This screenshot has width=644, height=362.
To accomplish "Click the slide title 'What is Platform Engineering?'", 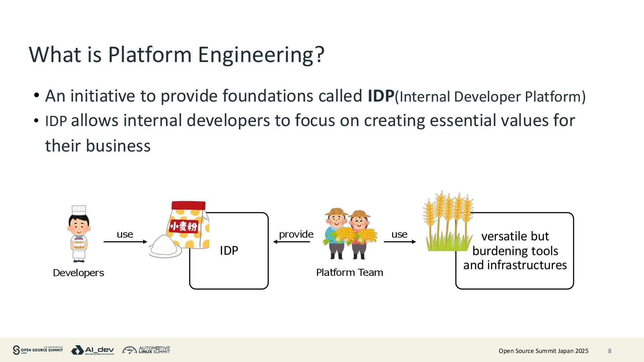I will click(x=177, y=54).
